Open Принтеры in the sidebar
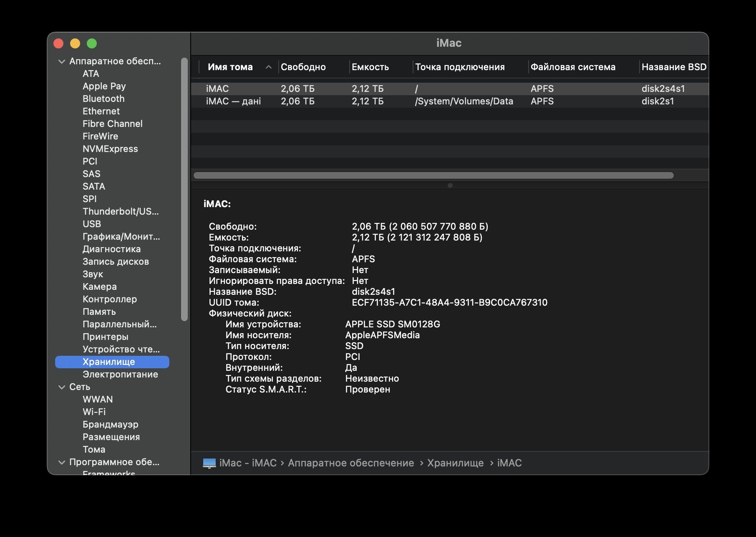 (105, 337)
